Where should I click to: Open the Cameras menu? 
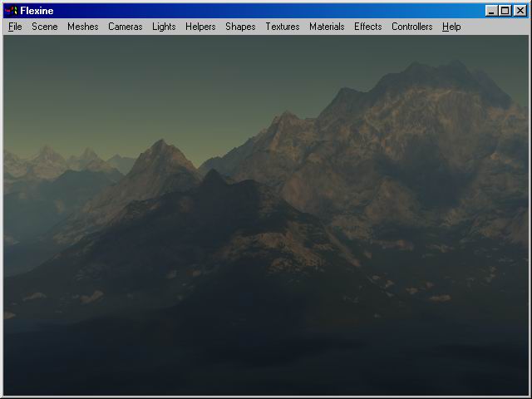126,27
